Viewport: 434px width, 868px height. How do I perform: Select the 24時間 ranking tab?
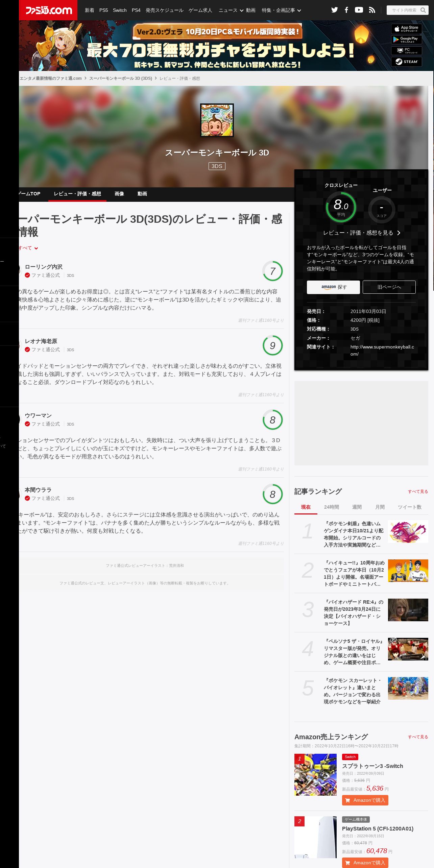[x=332, y=507]
